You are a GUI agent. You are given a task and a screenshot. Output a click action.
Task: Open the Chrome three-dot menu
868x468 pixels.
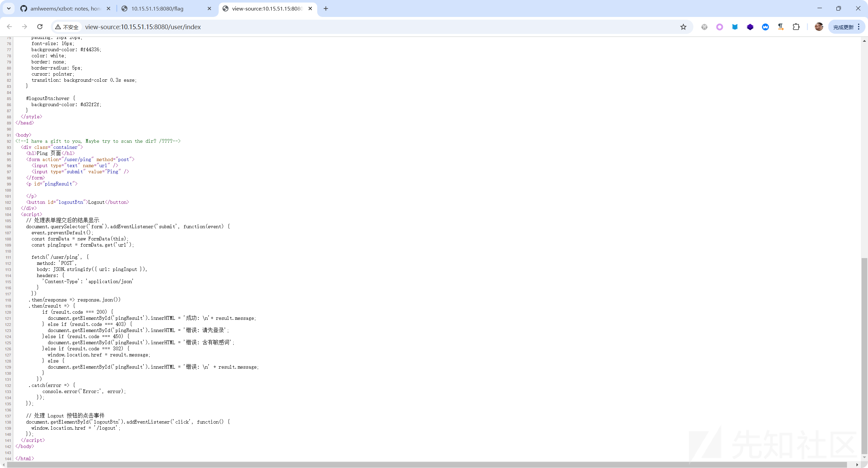click(x=859, y=27)
